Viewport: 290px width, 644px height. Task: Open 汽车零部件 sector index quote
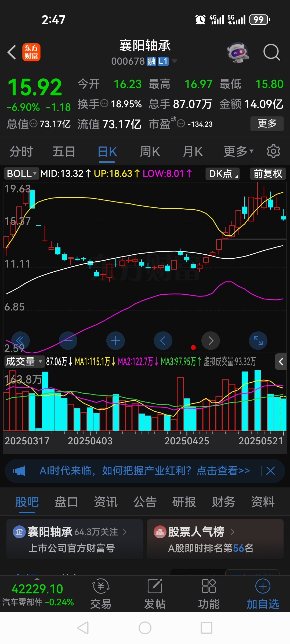[38, 595]
